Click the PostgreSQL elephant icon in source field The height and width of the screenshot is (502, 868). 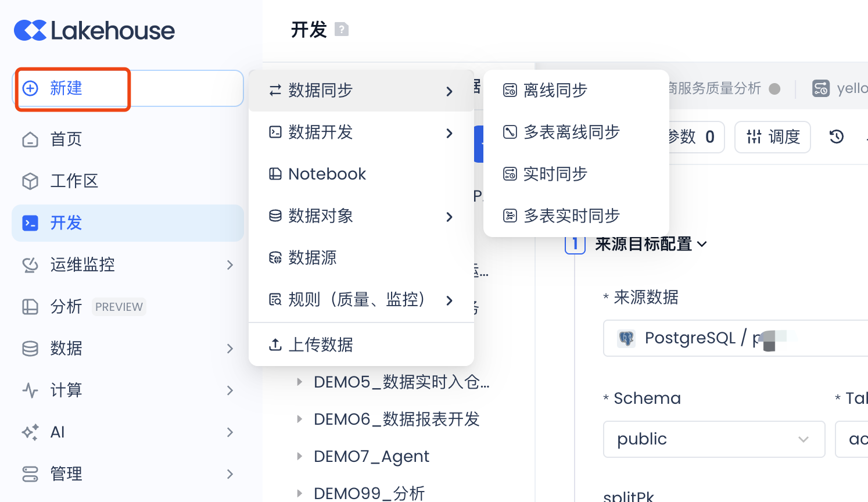coord(626,338)
